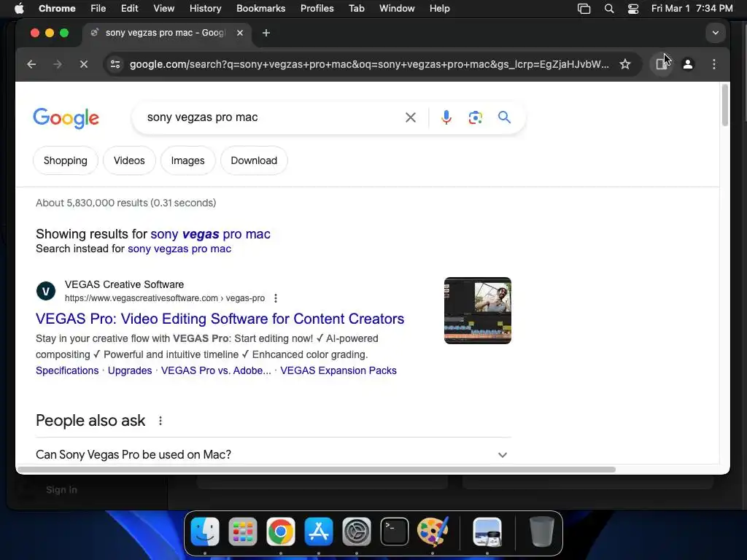747x560 pixels.
Task: Open the 'sony vegas pro mac' corrected link
Action: point(210,234)
